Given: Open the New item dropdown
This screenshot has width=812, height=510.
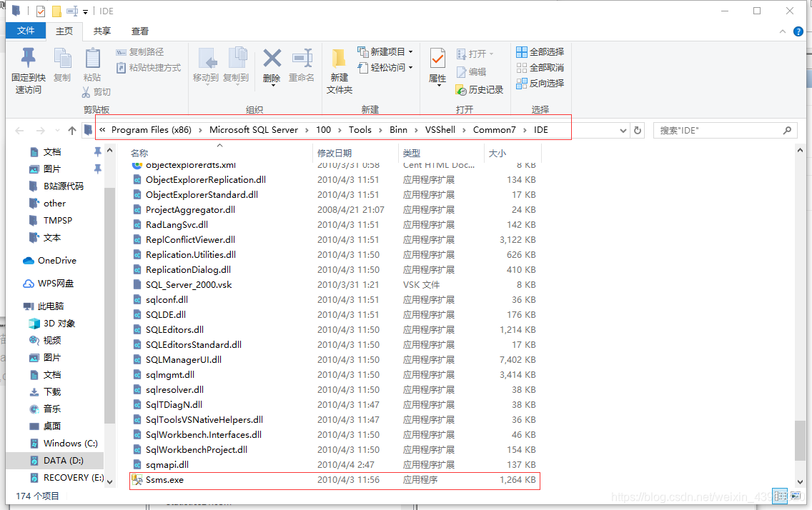Looking at the screenshot, I should (x=385, y=51).
